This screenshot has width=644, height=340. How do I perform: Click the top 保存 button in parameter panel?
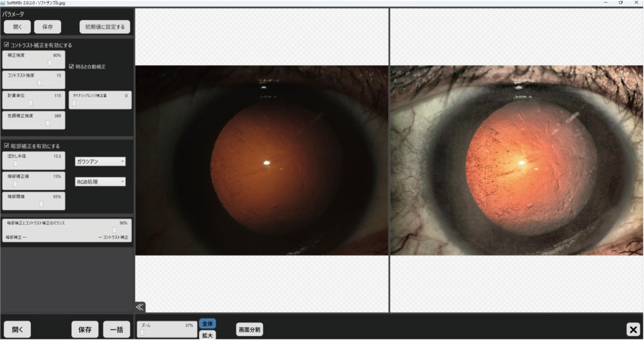[48, 26]
